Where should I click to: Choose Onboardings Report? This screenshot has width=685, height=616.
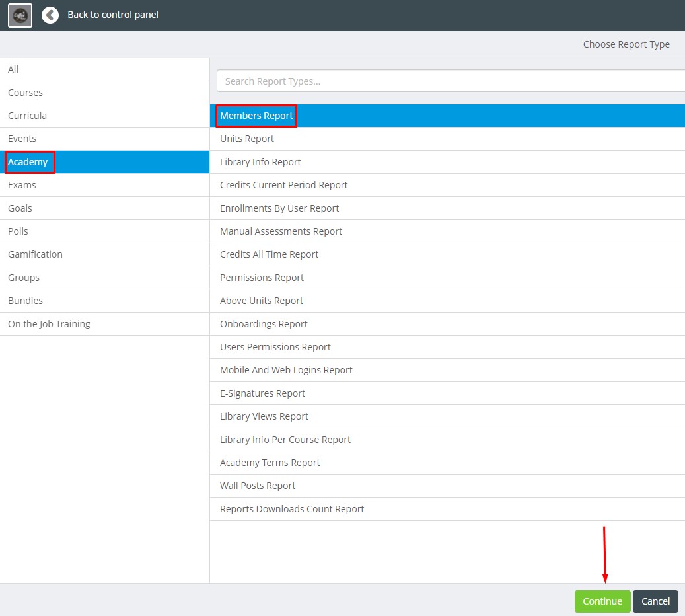(x=447, y=325)
